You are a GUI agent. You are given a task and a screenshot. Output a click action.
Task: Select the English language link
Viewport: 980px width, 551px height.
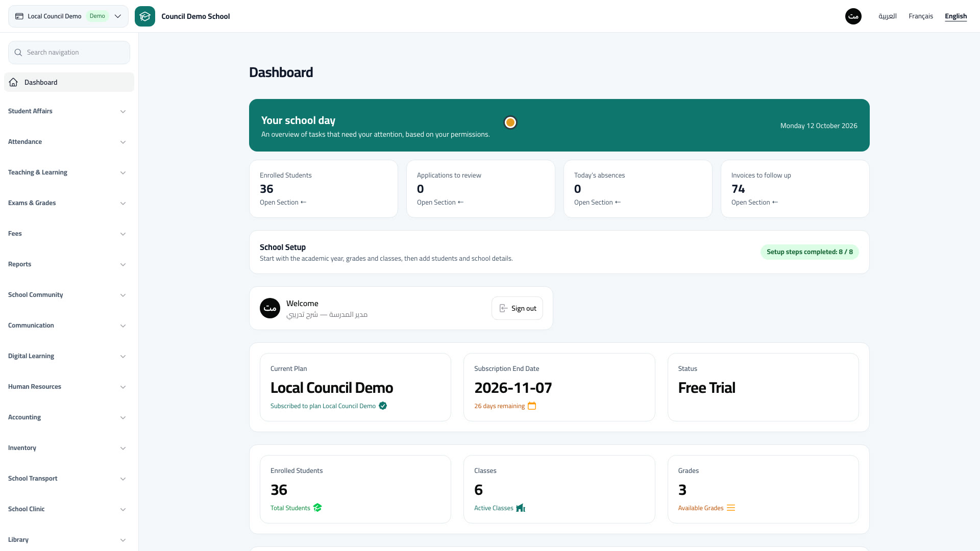(x=955, y=16)
